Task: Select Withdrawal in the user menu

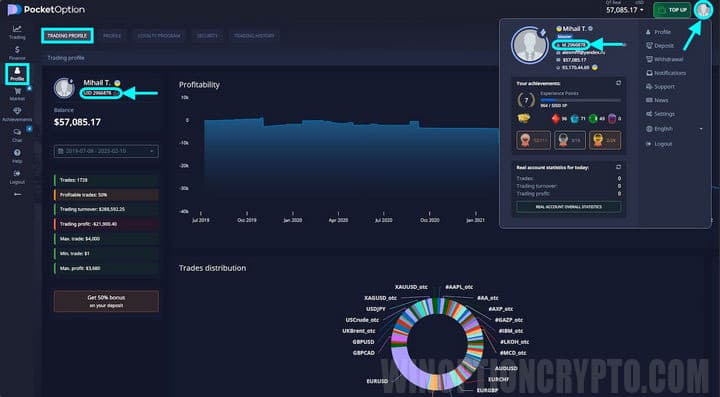Action: 664,59
